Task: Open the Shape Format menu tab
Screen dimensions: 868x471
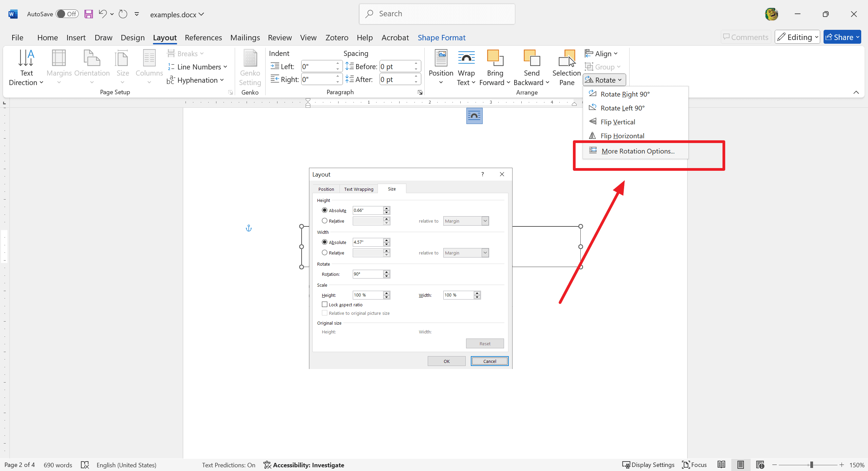Action: (x=442, y=37)
